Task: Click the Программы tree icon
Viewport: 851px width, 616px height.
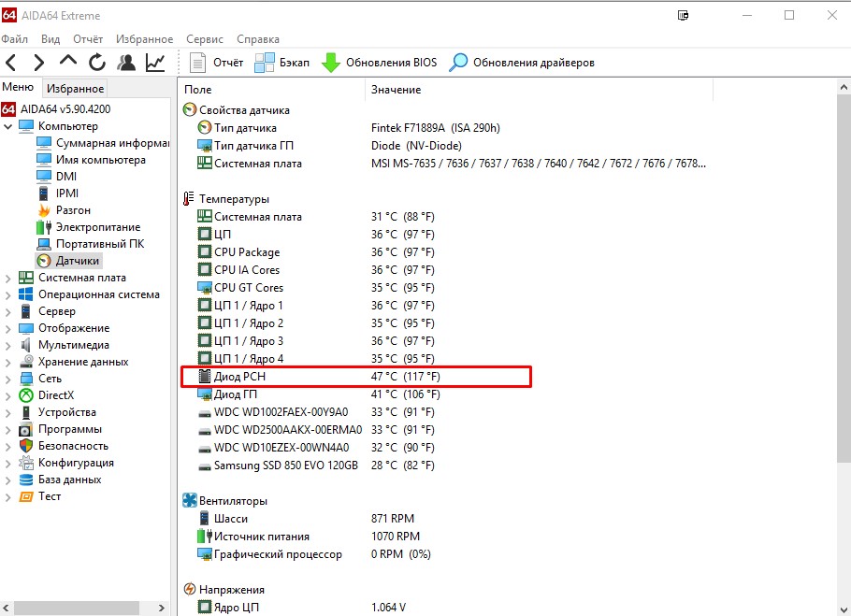Action: (26, 429)
